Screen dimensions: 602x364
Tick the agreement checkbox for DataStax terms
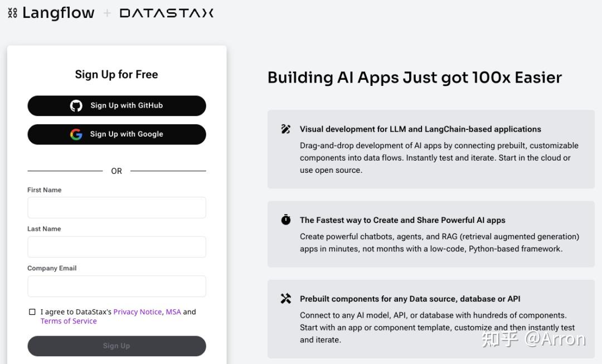(32, 312)
